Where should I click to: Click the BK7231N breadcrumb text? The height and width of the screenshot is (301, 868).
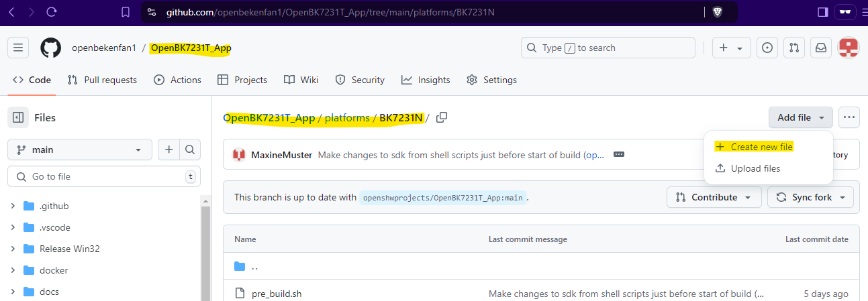pyautogui.click(x=401, y=118)
